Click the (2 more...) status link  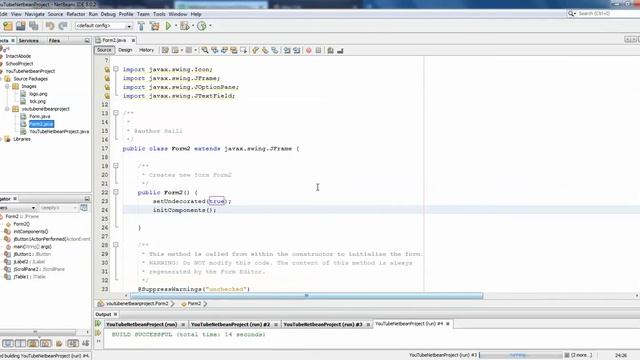point(581,355)
